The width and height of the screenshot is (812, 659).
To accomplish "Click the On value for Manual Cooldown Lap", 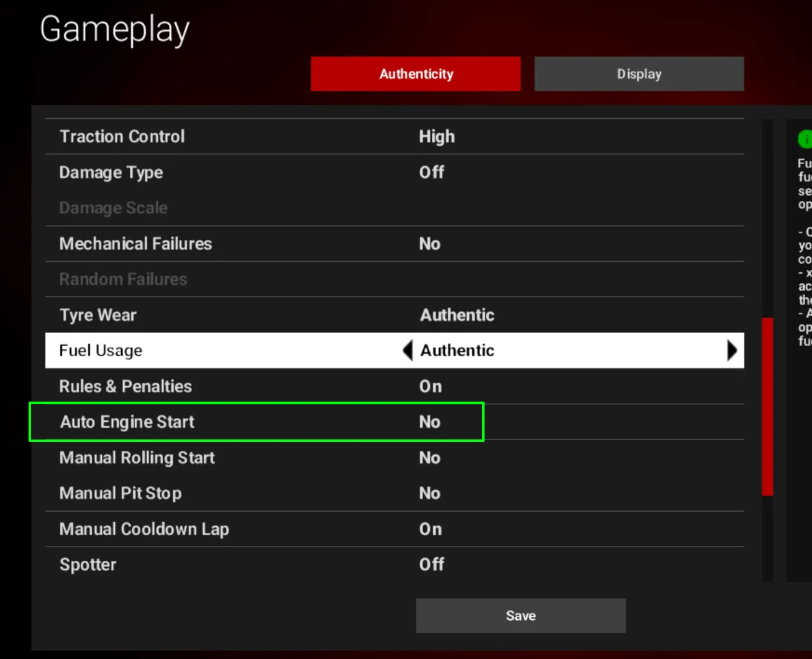I will 431,529.
